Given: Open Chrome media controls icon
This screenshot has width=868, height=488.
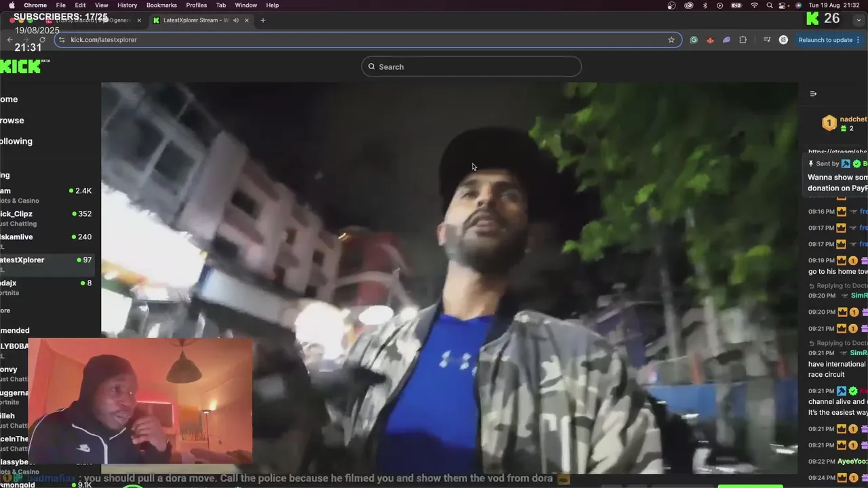Looking at the screenshot, I should [x=767, y=40].
